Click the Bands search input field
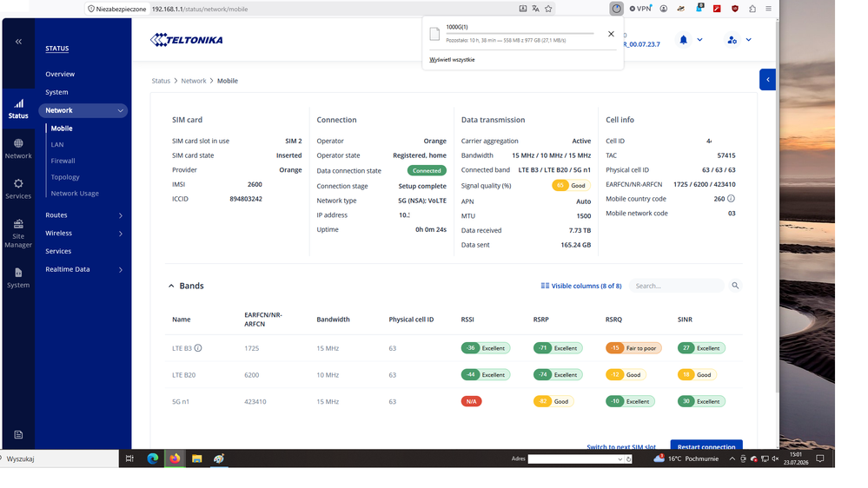Viewport: 868px width, 488px height. [x=677, y=286]
